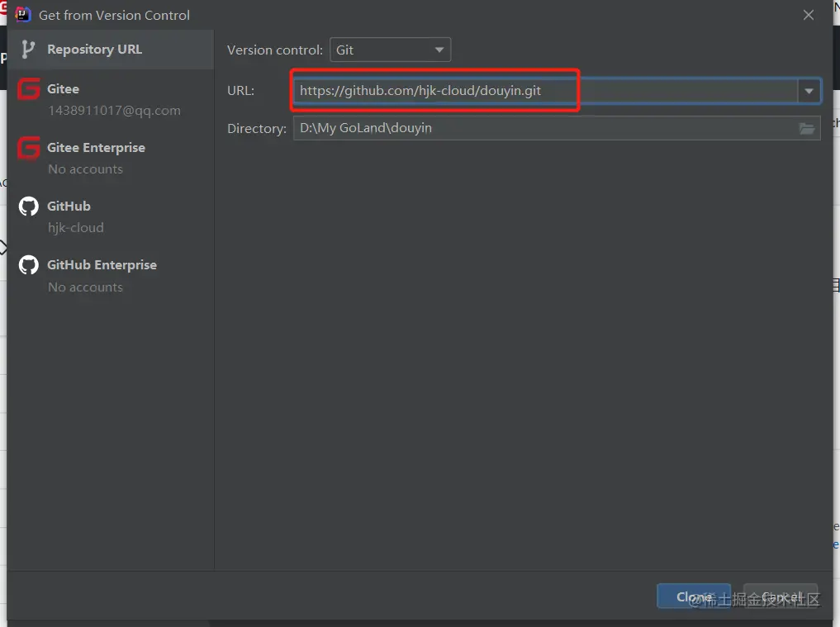
Task: Select the Repository URL tab
Action: (111, 50)
